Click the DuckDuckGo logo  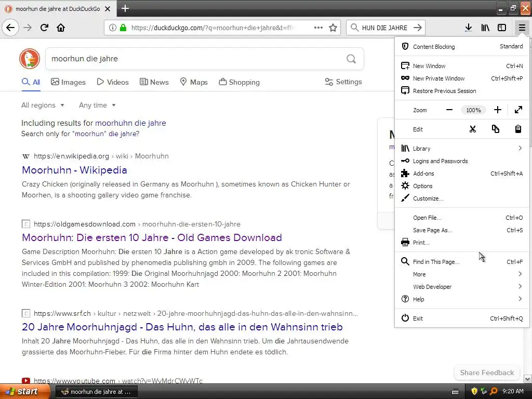30,59
